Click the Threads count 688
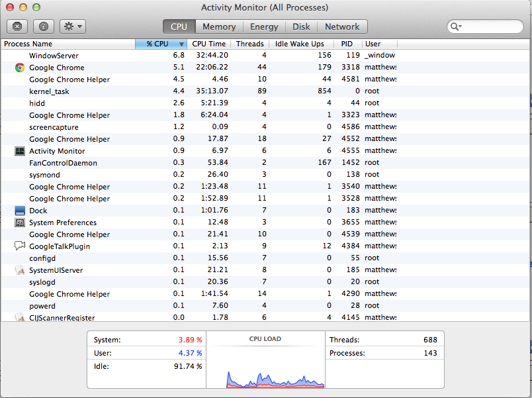Screen dimensions: 532x398 click(x=430, y=340)
